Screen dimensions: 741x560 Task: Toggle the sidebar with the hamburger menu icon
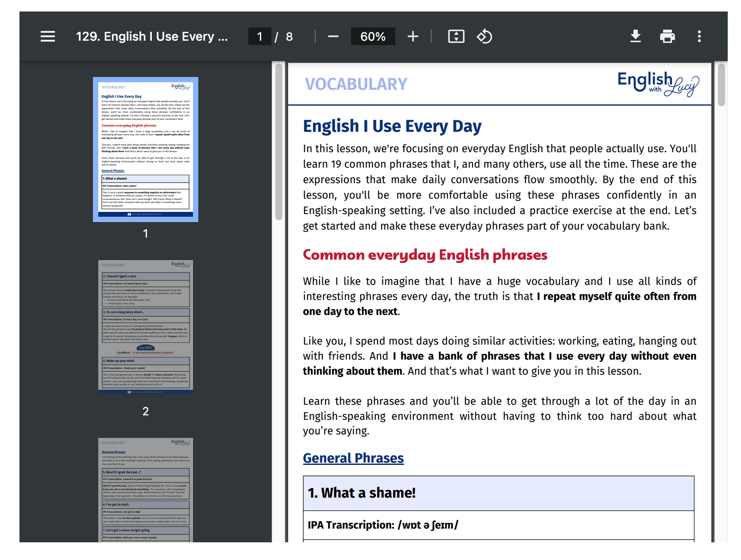tap(48, 36)
